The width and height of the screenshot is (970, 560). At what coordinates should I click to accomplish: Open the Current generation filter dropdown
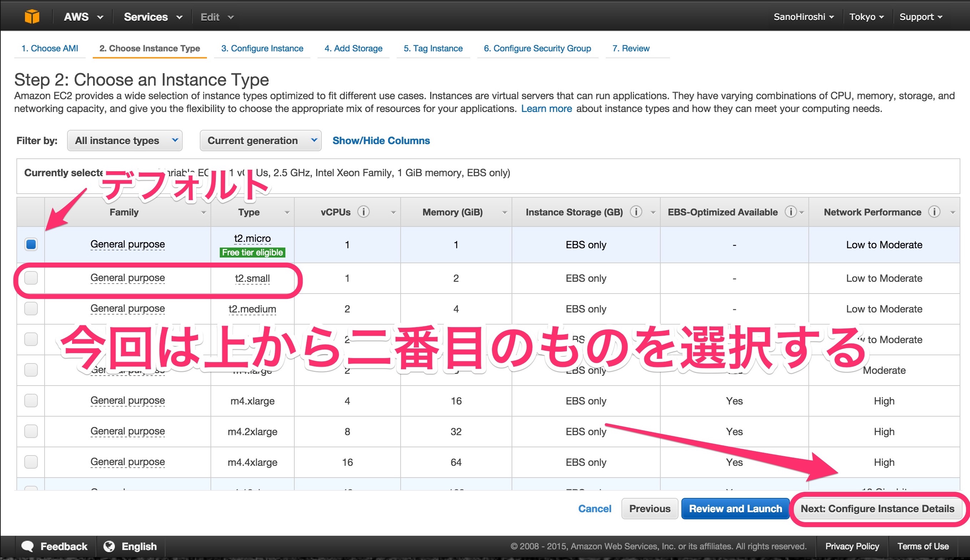point(260,141)
